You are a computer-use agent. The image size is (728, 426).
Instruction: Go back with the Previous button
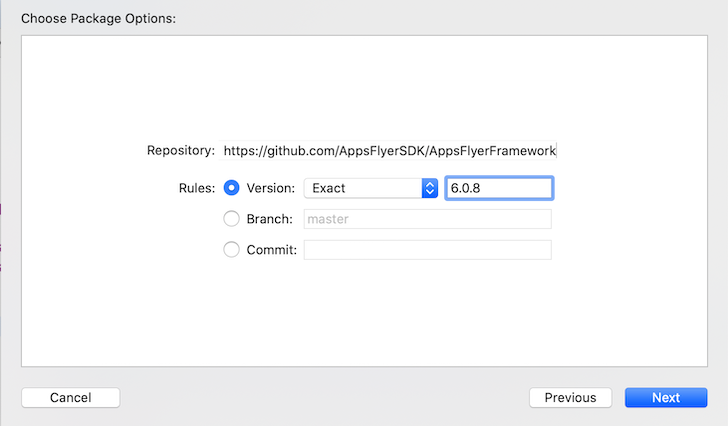570,398
